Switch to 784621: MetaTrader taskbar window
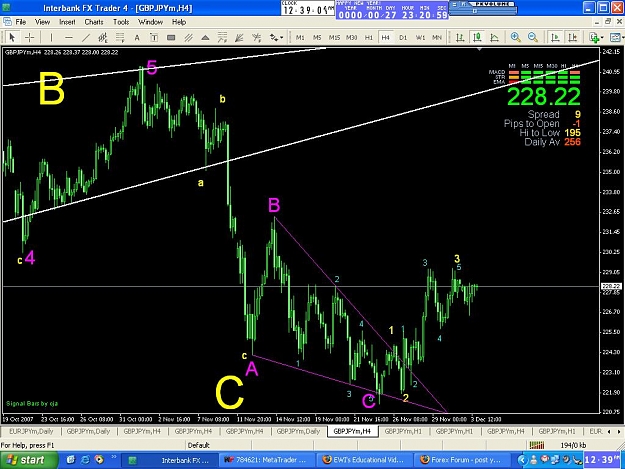625x469 pixels. click(x=267, y=460)
